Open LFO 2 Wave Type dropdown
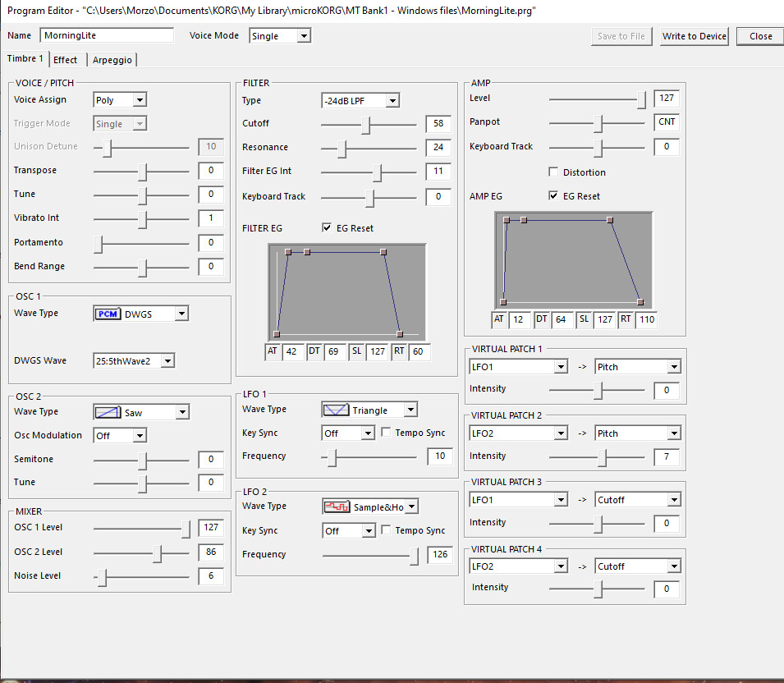The image size is (784, 683). pyautogui.click(x=411, y=507)
